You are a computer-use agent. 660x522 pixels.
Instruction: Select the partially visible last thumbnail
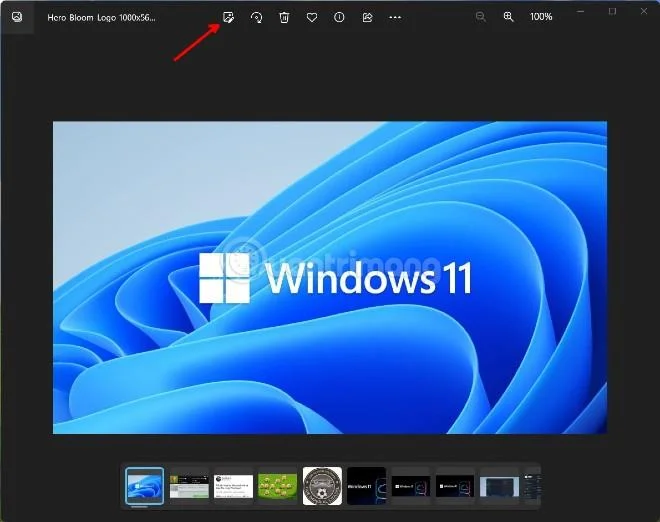coord(532,486)
